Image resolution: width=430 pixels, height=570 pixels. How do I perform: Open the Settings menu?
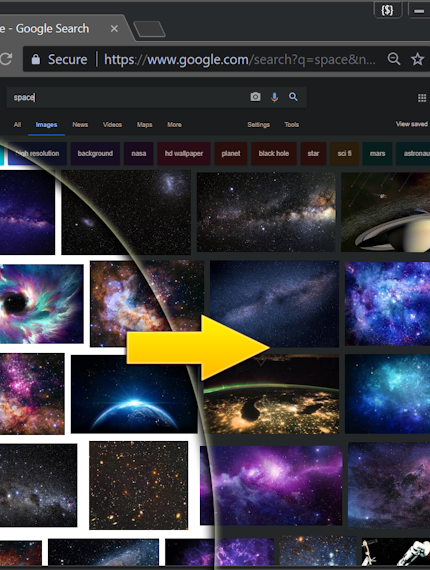[x=258, y=125]
